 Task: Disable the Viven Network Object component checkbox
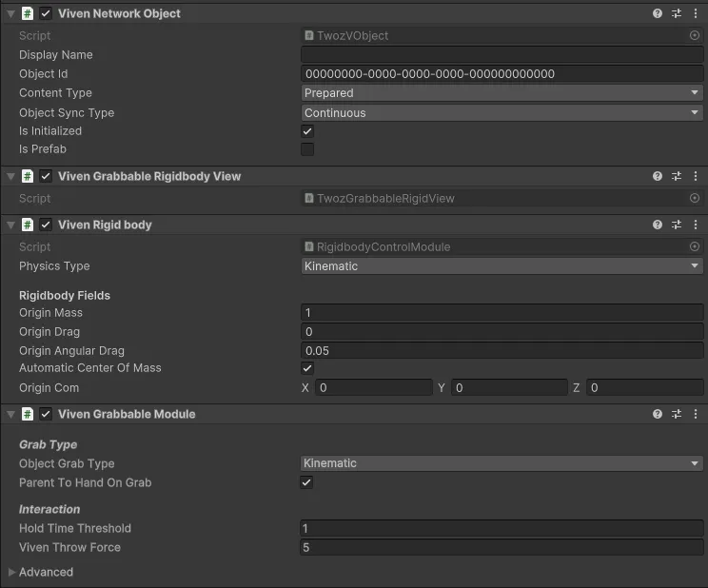(46, 13)
